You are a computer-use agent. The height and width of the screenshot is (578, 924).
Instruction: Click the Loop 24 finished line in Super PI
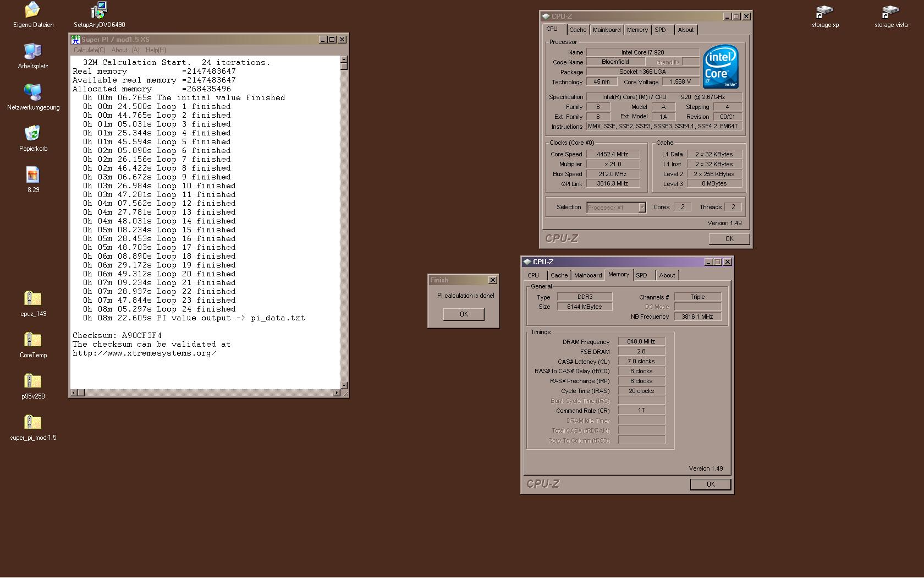[x=159, y=309]
